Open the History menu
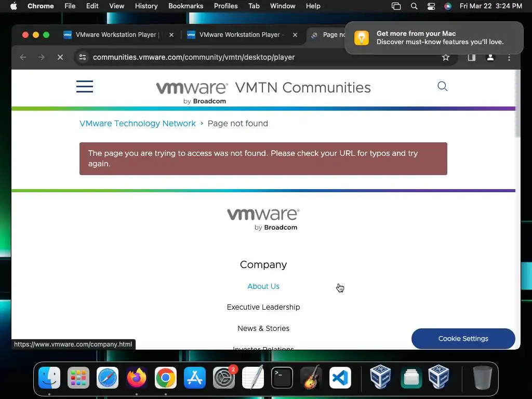Image resolution: width=532 pixels, height=399 pixels. 146,6
